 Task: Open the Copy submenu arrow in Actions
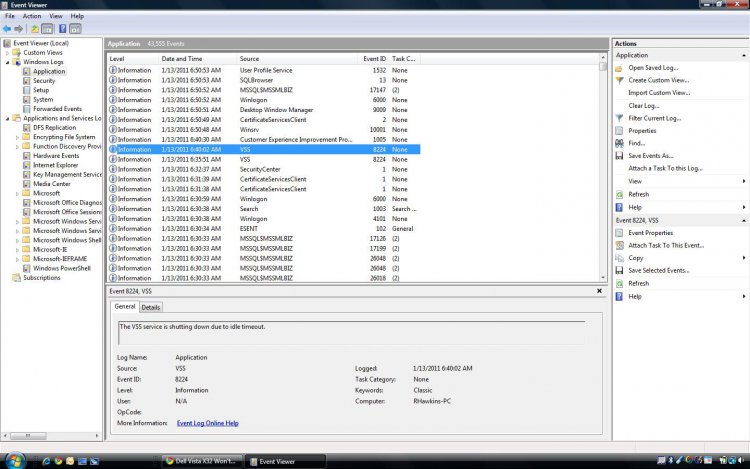[744, 258]
